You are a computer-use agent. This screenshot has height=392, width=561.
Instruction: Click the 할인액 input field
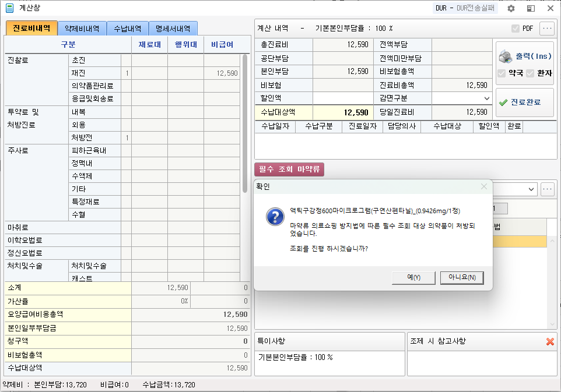[x=342, y=98]
